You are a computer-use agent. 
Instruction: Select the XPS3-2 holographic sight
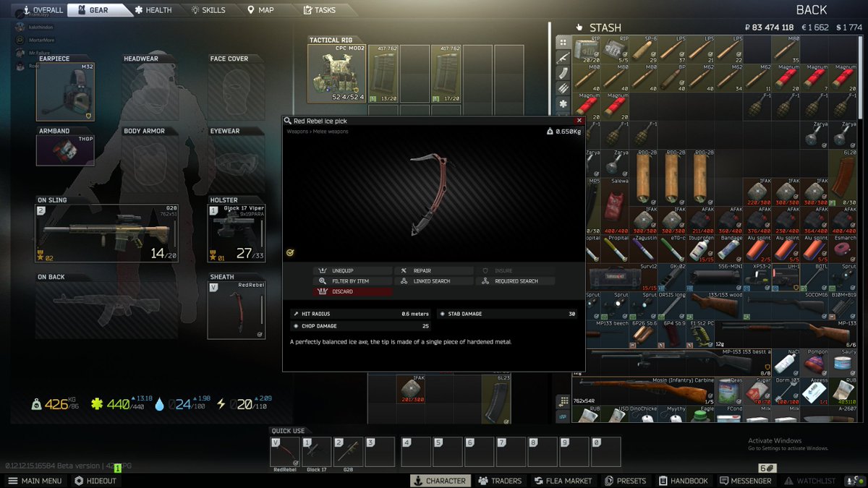tap(757, 278)
